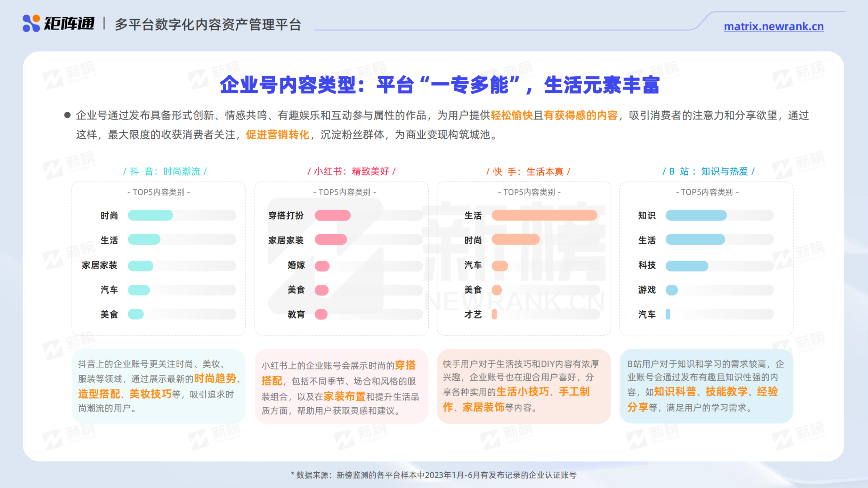
Task: Click the B站 科技 bar
Action: [x=687, y=266]
